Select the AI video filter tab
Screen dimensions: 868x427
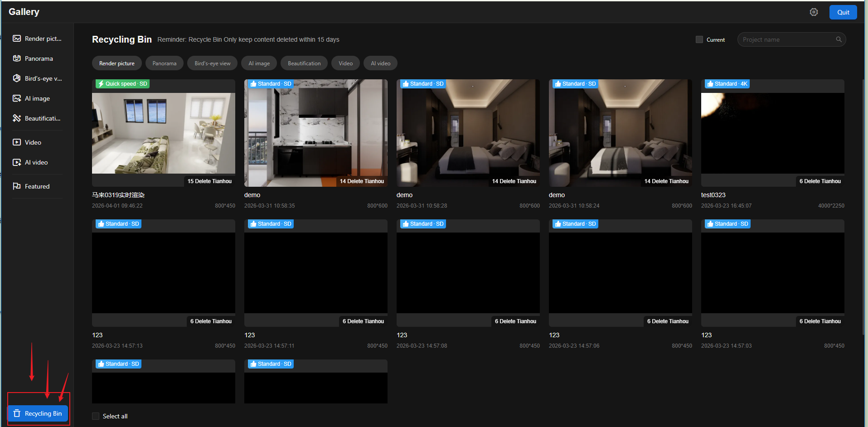[x=380, y=63]
